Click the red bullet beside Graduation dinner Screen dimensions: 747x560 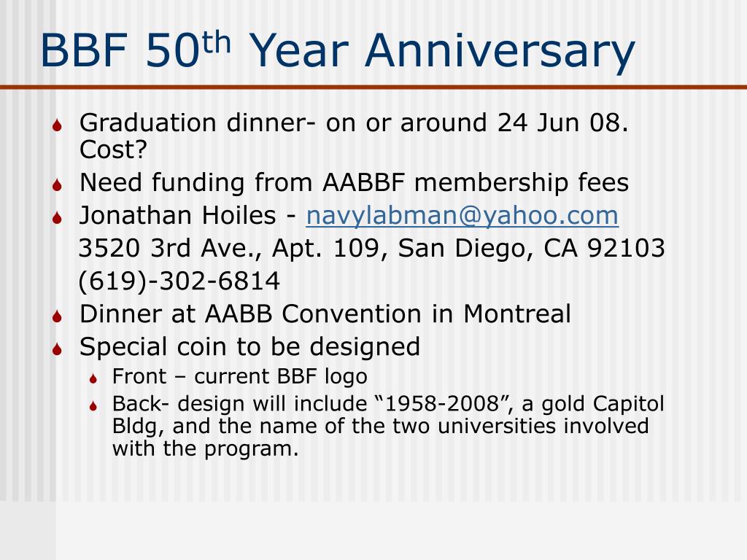[58, 125]
